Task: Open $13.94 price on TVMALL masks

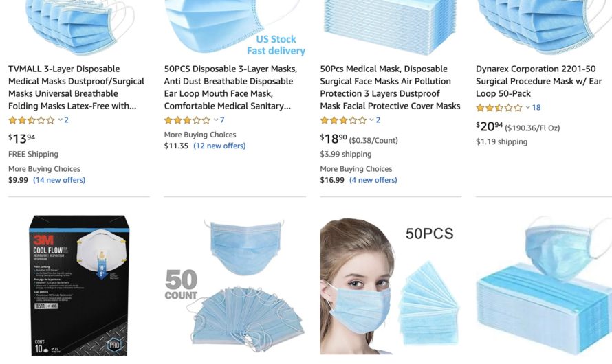Action: coord(22,138)
